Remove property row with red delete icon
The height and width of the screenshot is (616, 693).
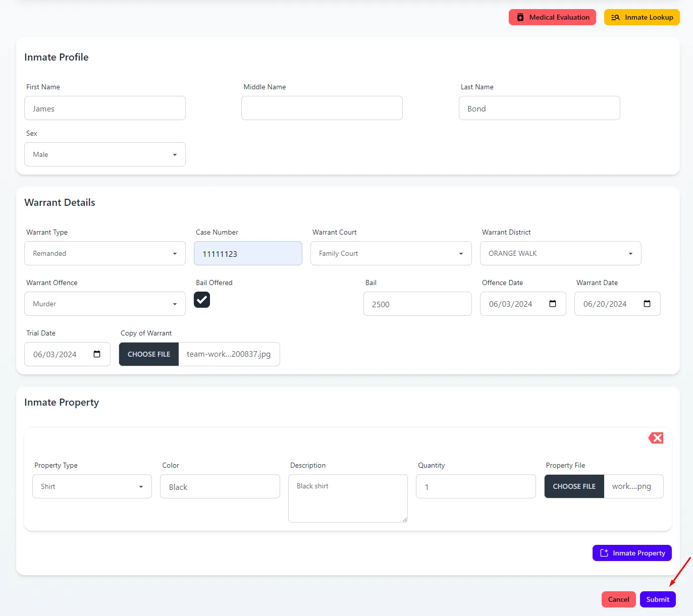coord(656,438)
